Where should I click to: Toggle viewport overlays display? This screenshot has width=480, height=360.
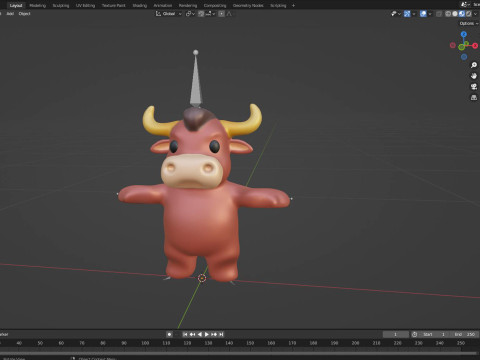coord(423,14)
